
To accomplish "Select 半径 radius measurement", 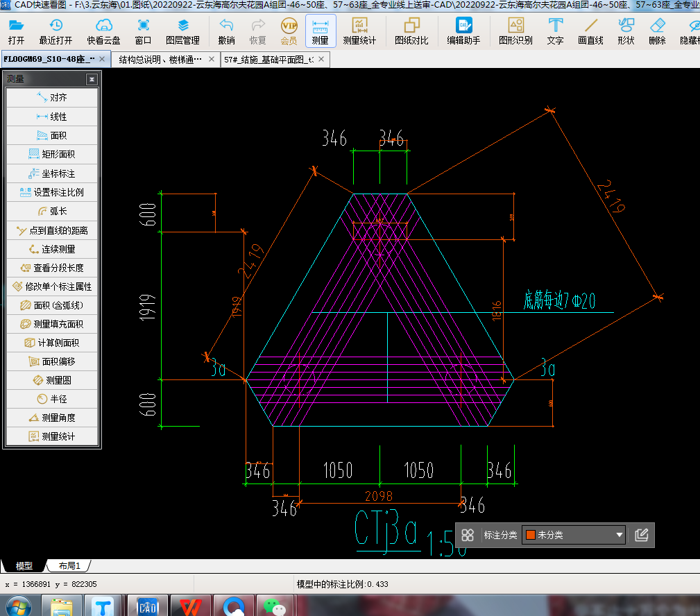I will coord(52,399).
